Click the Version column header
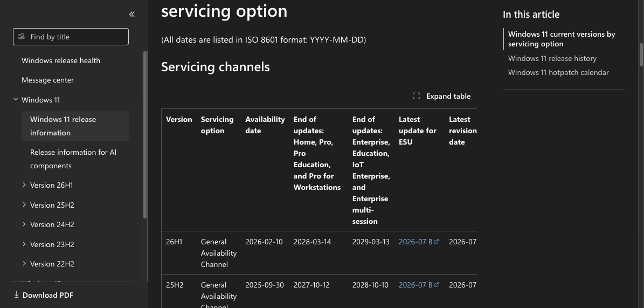 179,119
